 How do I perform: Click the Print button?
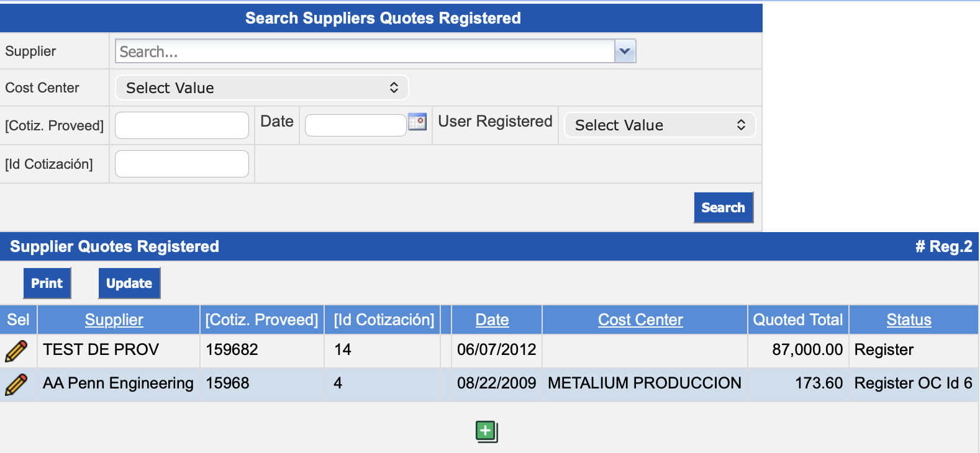[47, 284]
